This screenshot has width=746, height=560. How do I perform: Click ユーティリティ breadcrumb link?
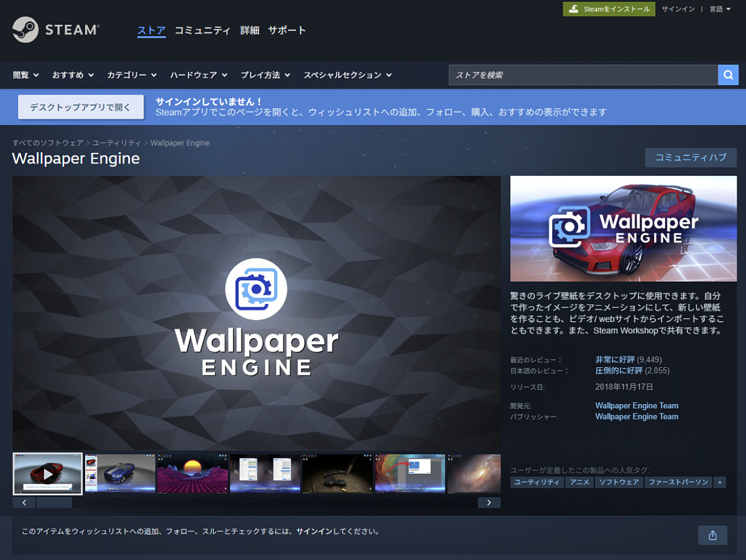(x=117, y=143)
